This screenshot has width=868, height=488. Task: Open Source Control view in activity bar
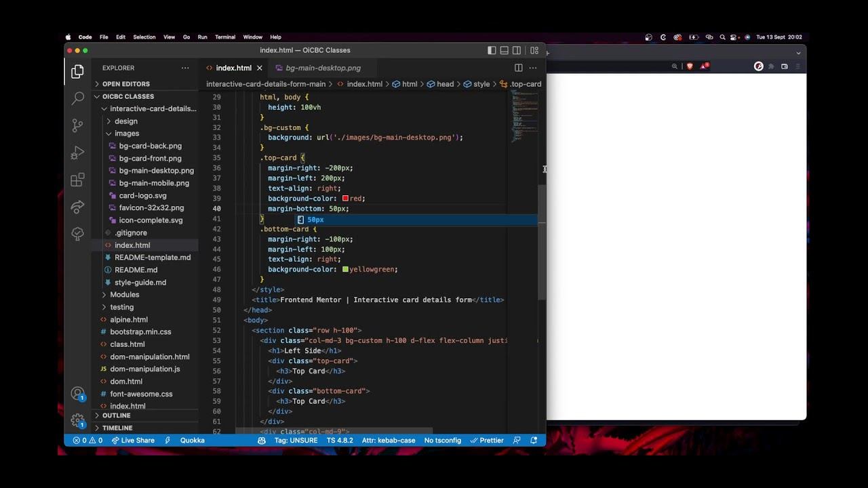pyautogui.click(x=77, y=125)
